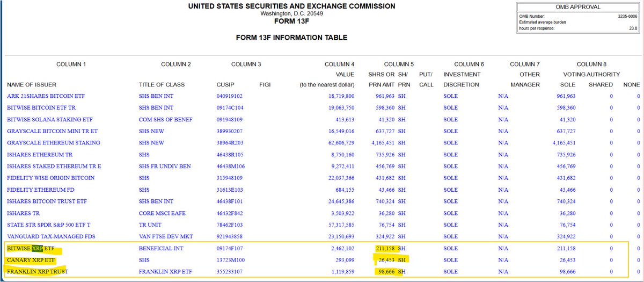The height and width of the screenshot is (282, 644).
Task: Select CUSIP value 13723M100
Action: (x=230, y=260)
